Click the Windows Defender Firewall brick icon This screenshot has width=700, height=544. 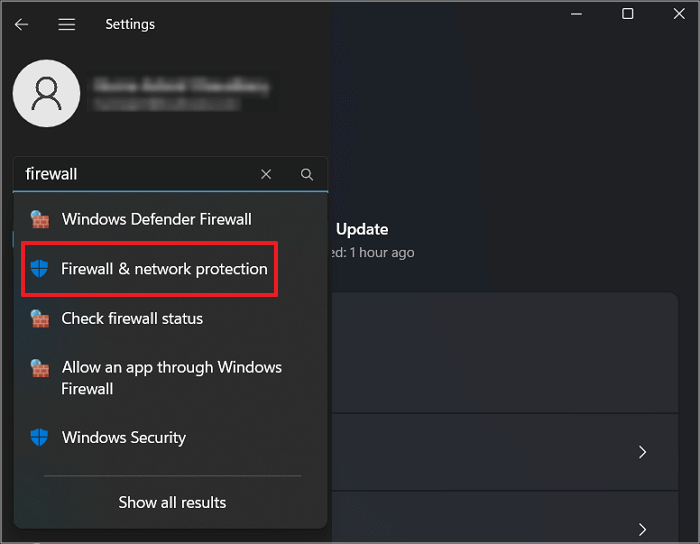tap(40, 219)
